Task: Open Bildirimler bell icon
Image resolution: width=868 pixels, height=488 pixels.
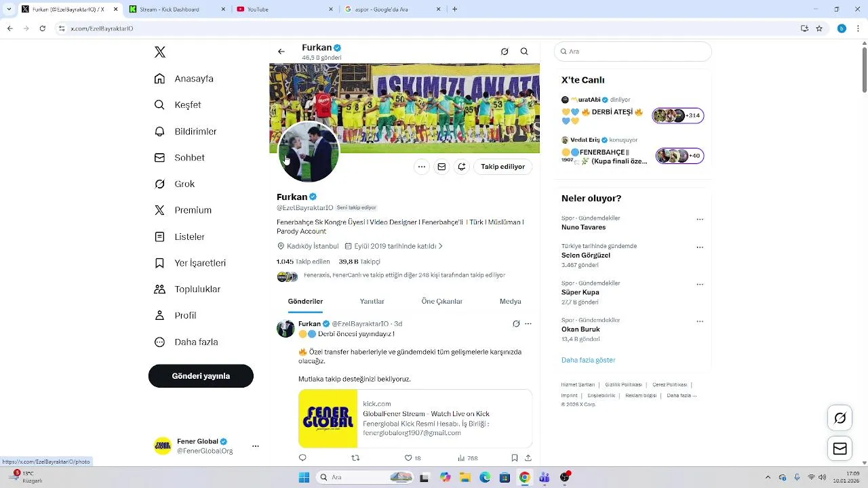Action: pos(159,131)
